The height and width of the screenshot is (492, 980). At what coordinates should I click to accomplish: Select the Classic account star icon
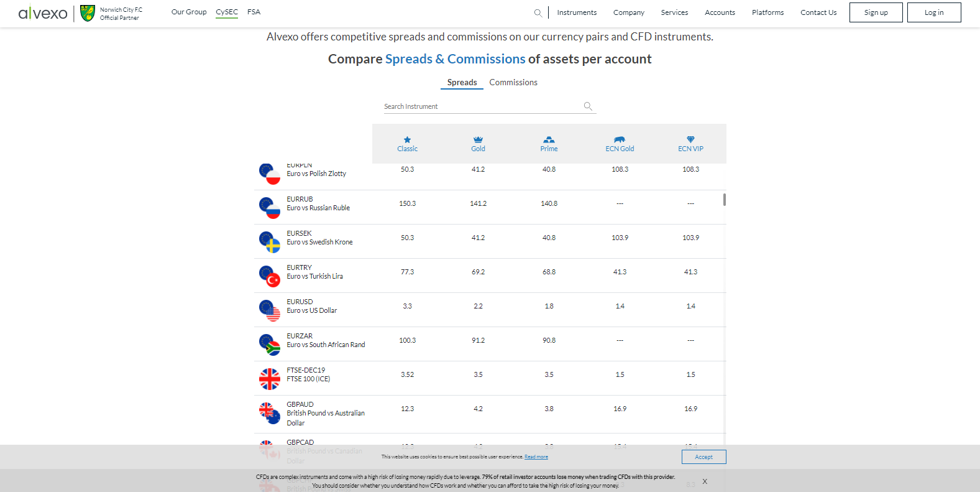(408, 140)
